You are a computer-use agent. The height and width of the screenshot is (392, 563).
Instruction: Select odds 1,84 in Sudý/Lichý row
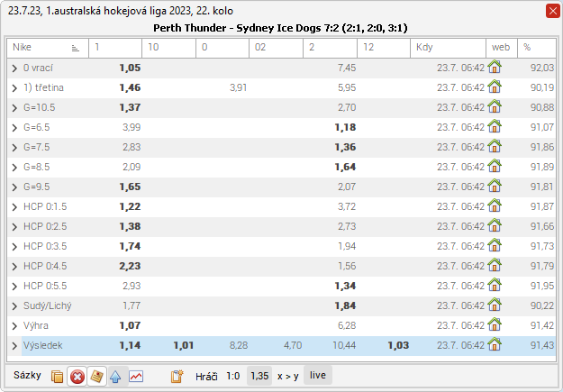click(345, 305)
